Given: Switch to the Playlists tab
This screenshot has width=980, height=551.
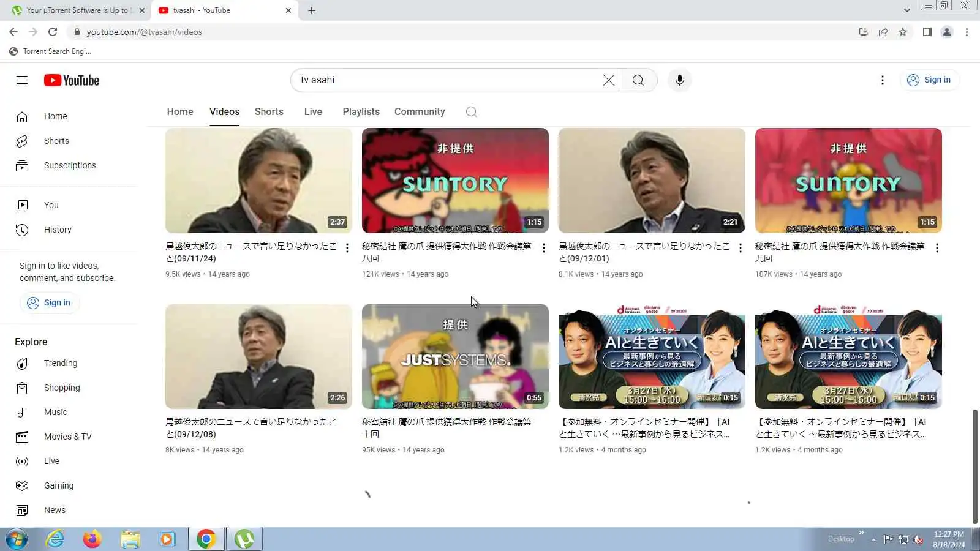Looking at the screenshot, I should point(361,111).
